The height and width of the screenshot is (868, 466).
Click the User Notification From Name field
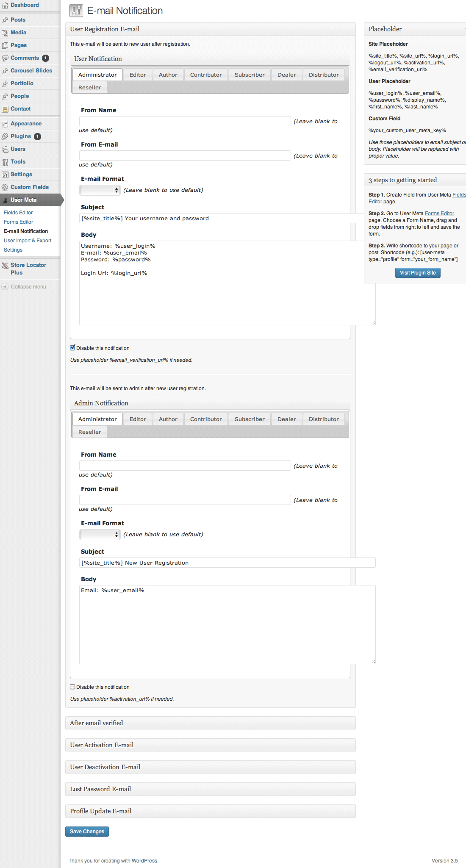point(185,121)
